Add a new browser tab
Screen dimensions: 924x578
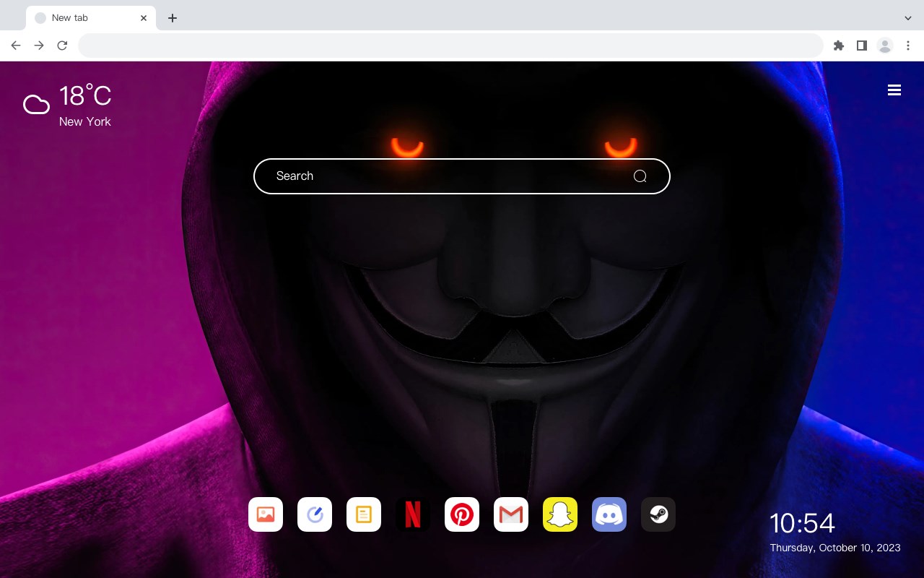coord(172,18)
